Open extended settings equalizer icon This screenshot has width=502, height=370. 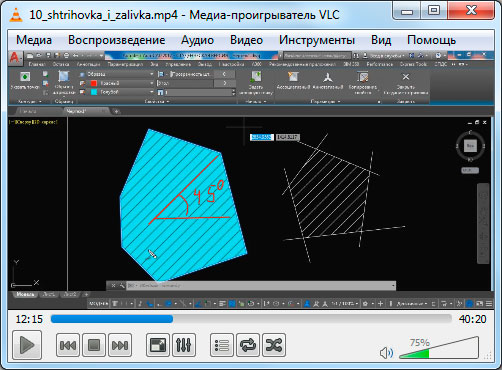(x=184, y=345)
